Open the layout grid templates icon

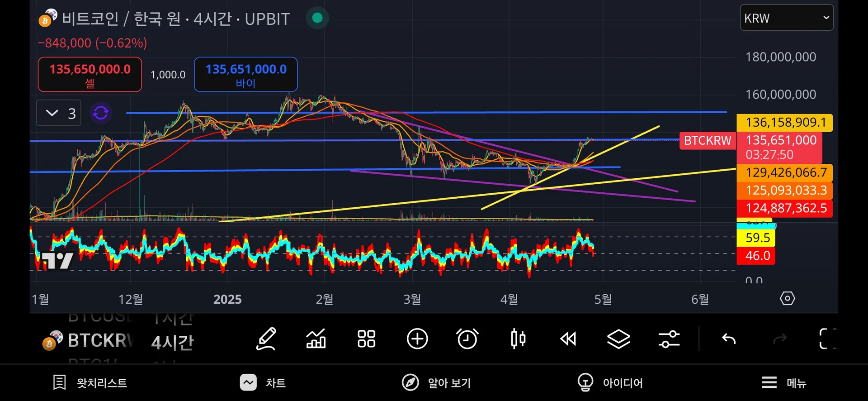coord(366,339)
